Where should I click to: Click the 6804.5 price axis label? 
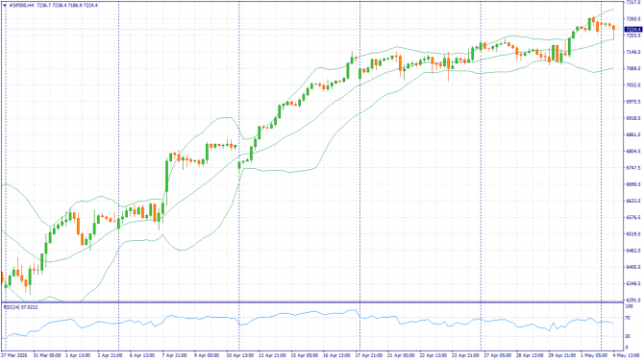pyautogui.click(x=633, y=152)
